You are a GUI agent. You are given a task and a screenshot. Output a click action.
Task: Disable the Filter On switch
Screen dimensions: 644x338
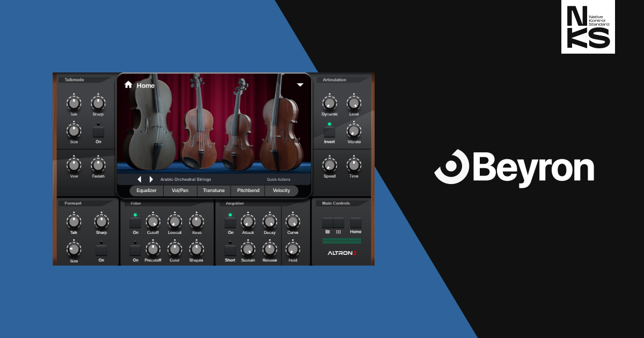[135, 222]
